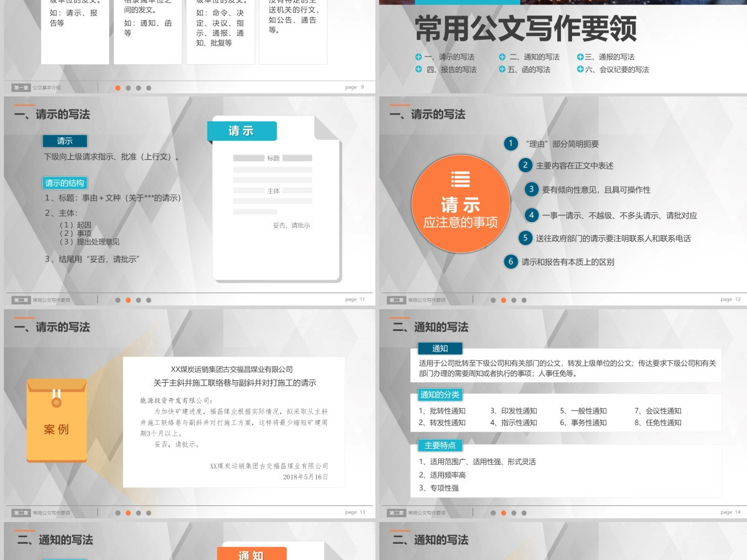Click the 第一章 chapter tag in page 9 footer
The height and width of the screenshot is (560, 747).
click(21, 88)
